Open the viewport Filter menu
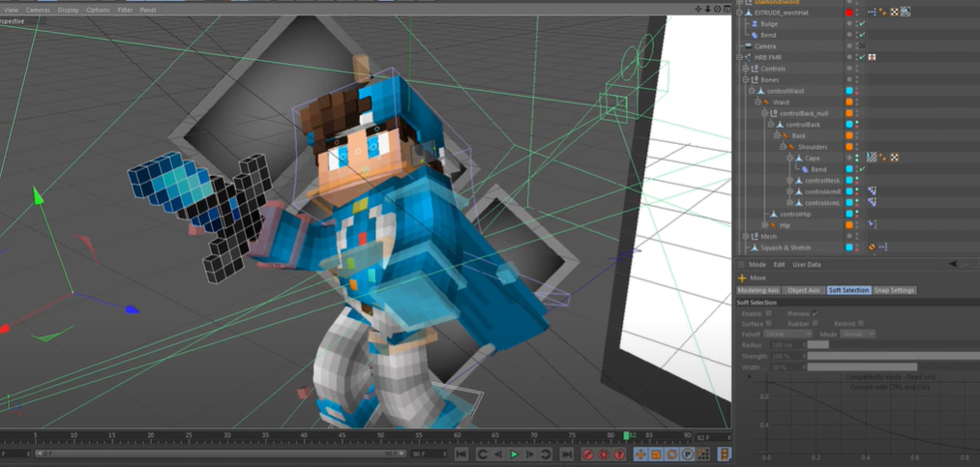 coord(125,10)
